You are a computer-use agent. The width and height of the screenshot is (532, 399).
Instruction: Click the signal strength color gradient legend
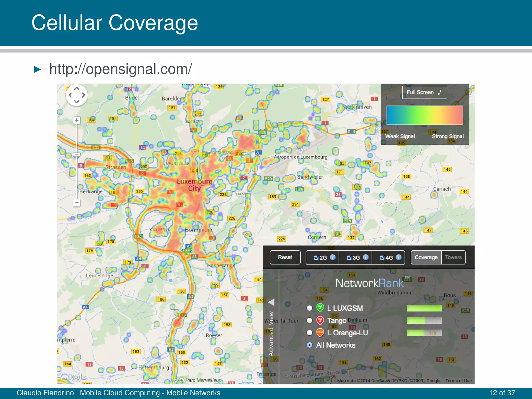click(x=425, y=115)
